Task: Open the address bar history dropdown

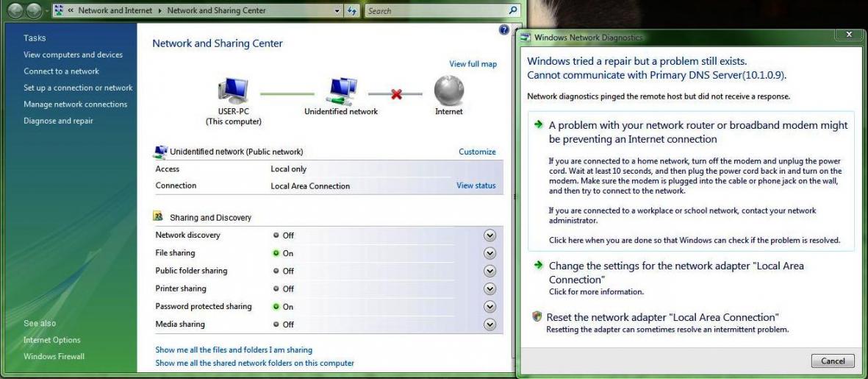Action: pos(337,10)
